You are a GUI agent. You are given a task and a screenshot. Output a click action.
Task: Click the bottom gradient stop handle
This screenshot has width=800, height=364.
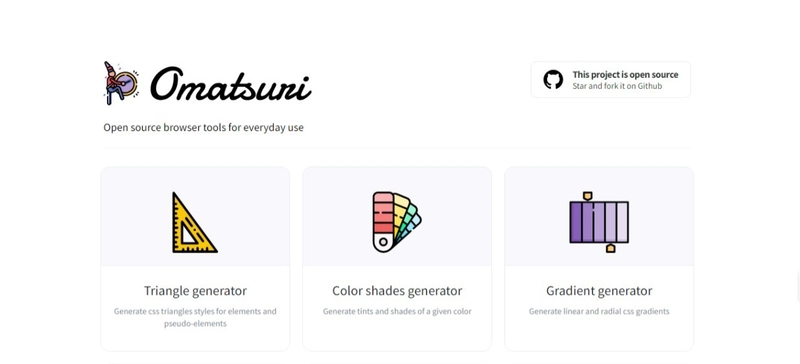610,249
